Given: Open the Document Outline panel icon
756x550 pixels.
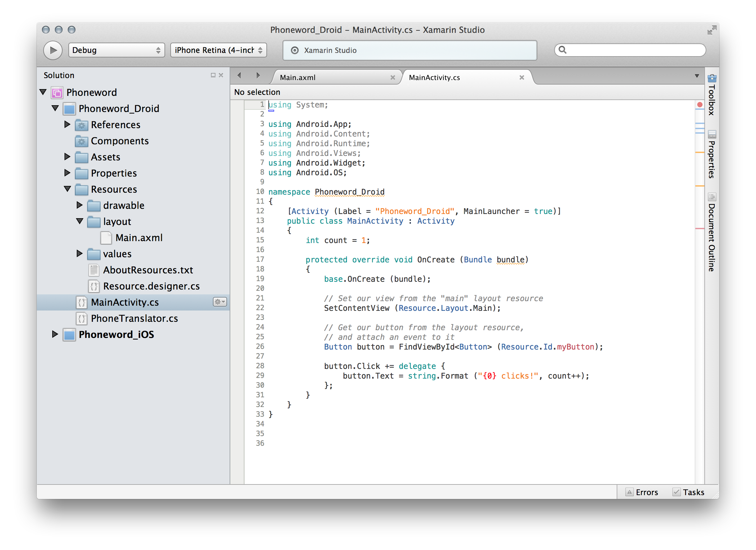Looking at the screenshot, I should pyautogui.click(x=712, y=197).
